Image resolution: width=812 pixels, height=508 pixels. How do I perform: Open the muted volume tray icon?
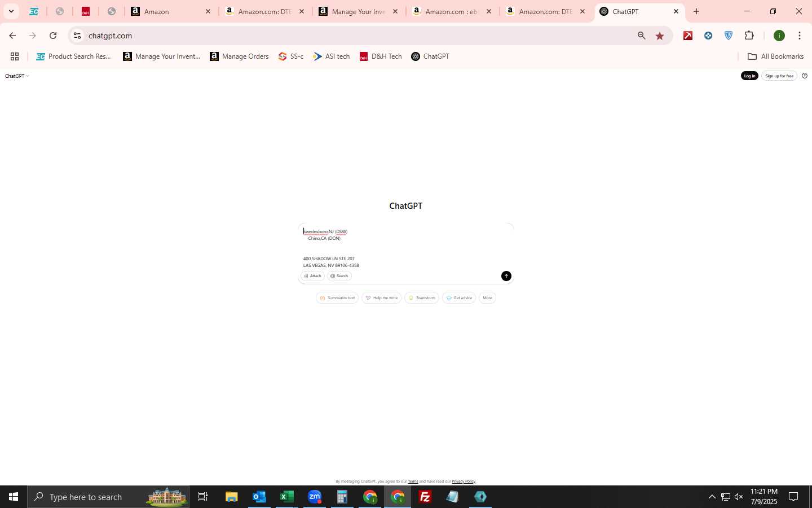[739, 497]
